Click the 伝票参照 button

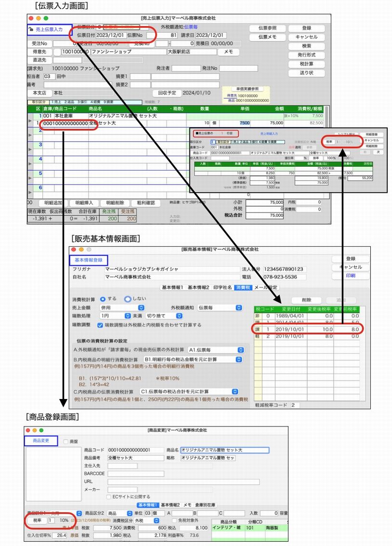tap(268, 28)
